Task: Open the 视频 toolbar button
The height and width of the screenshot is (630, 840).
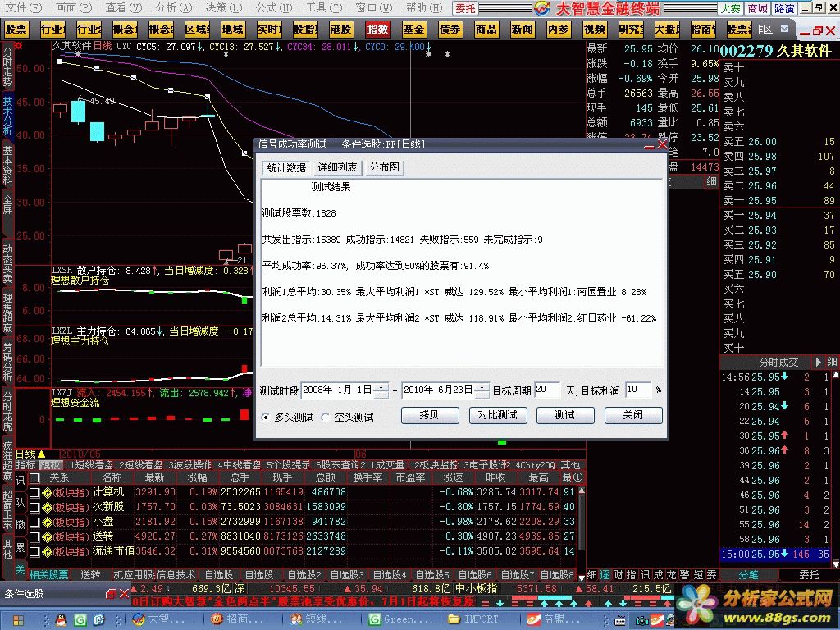Action: [596, 29]
